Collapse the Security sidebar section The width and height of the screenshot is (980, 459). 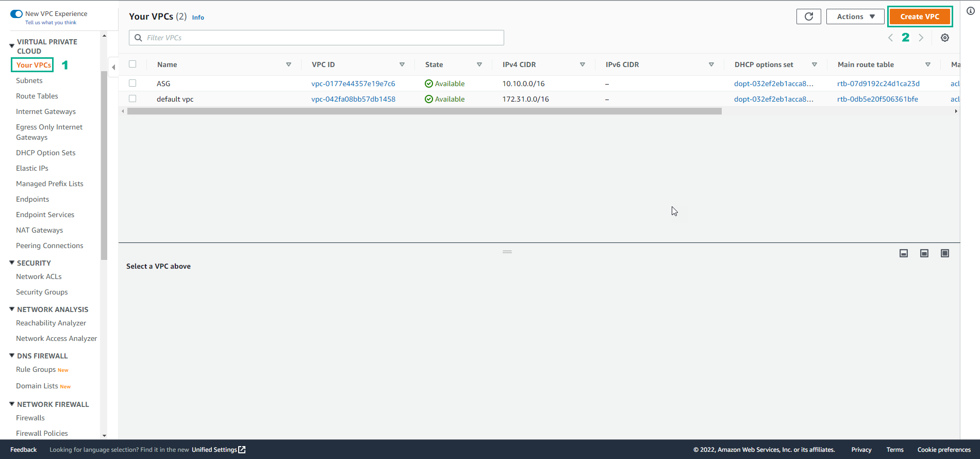(x=12, y=263)
